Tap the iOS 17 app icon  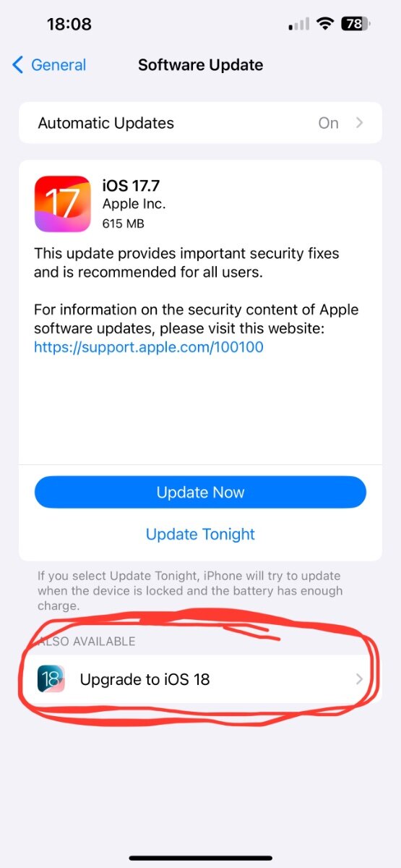point(62,204)
